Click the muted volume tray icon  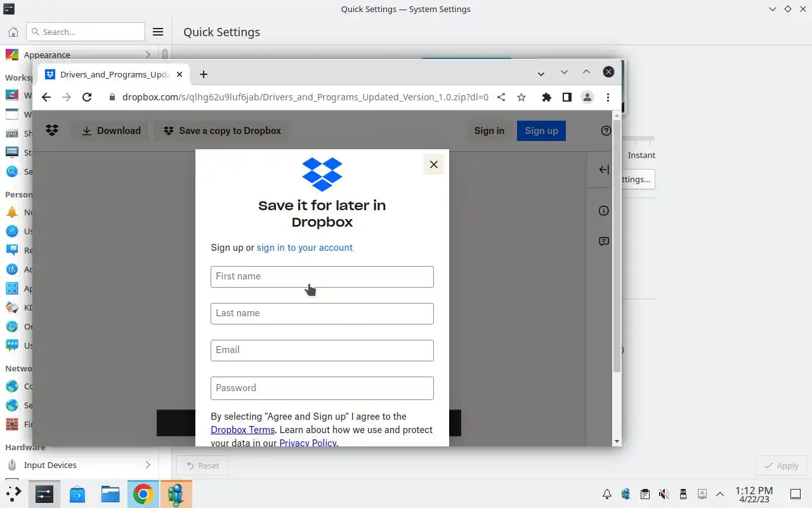[x=664, y=494]
